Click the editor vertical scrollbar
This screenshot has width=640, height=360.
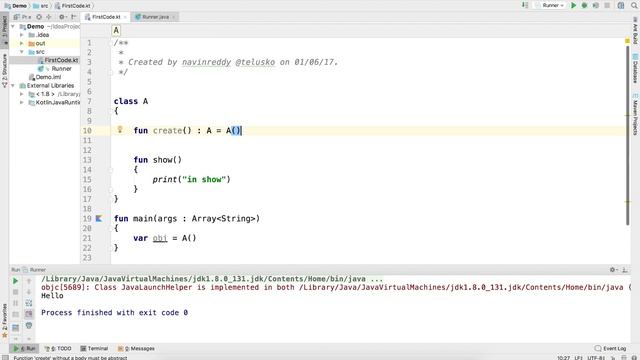pos(628,135)
